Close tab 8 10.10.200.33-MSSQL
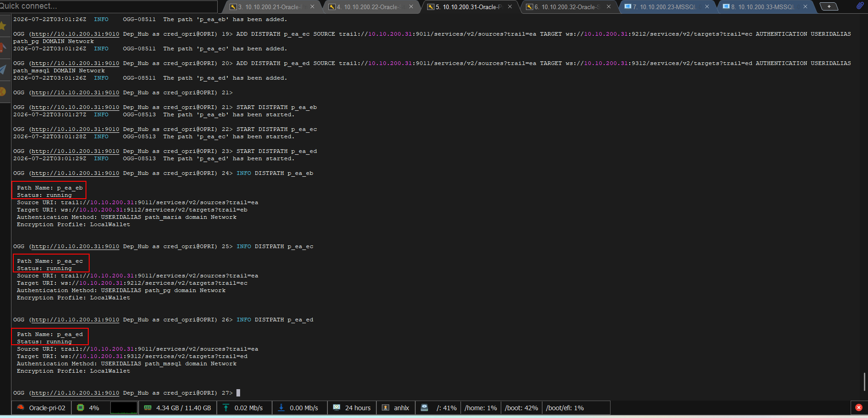The image size is (868, 418). [x=806, y=7]
